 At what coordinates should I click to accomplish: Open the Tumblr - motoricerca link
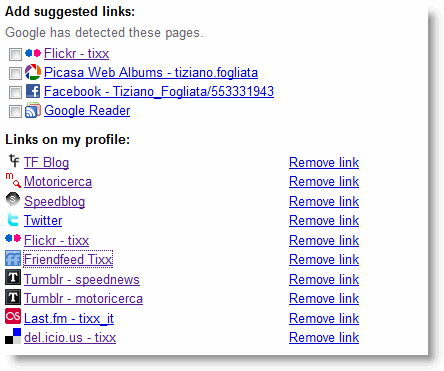tap(83, 298)
